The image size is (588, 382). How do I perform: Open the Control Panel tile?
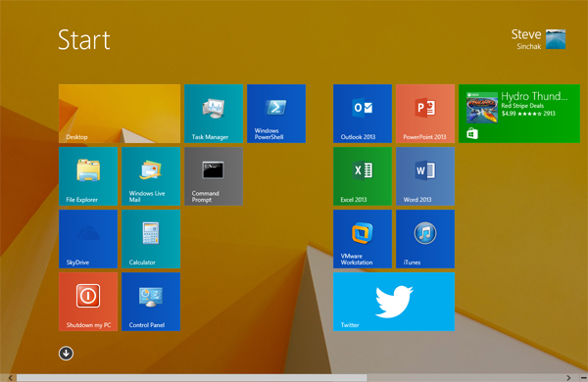[x=151, y=302]
